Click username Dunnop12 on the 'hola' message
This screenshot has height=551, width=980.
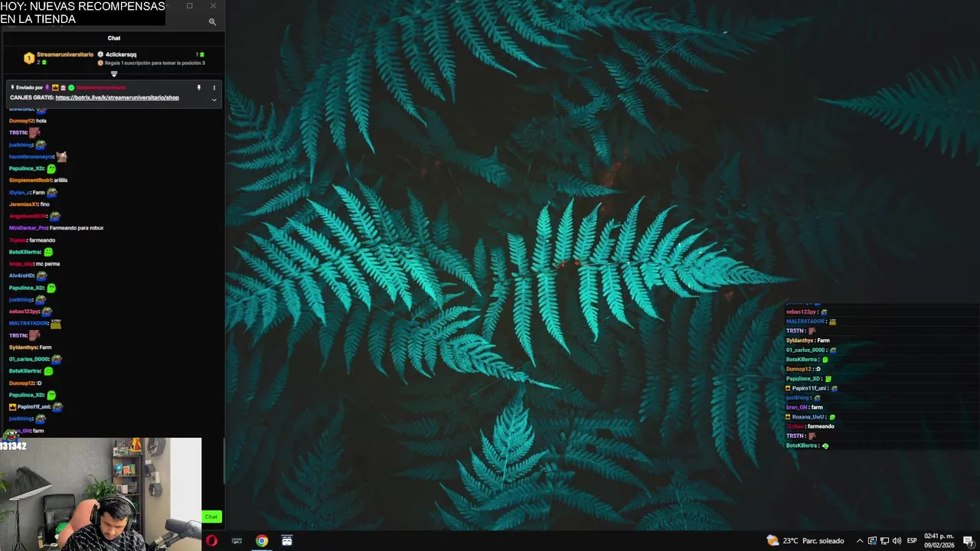click(x=21, y=121)
